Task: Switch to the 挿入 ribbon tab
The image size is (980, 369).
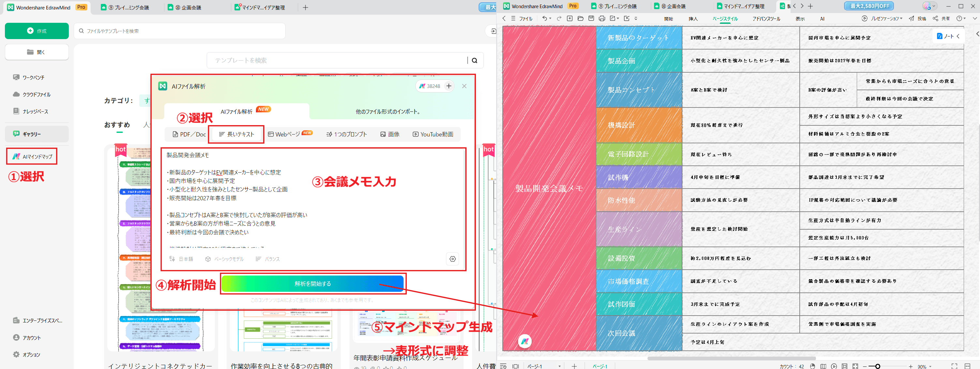Action: tap(692, 19)
